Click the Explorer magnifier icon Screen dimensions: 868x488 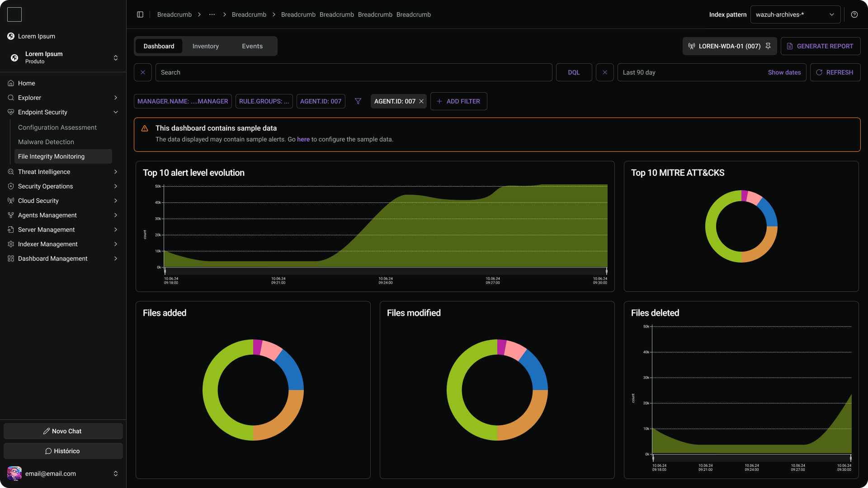coord(11,98)
